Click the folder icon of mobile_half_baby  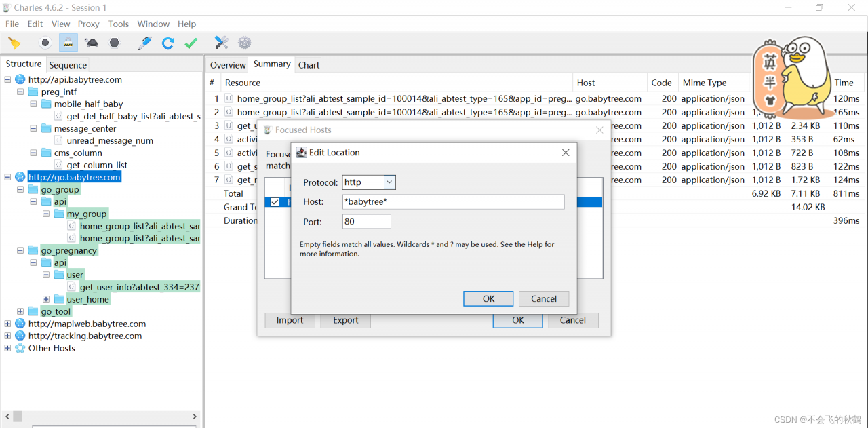(46, 104)
